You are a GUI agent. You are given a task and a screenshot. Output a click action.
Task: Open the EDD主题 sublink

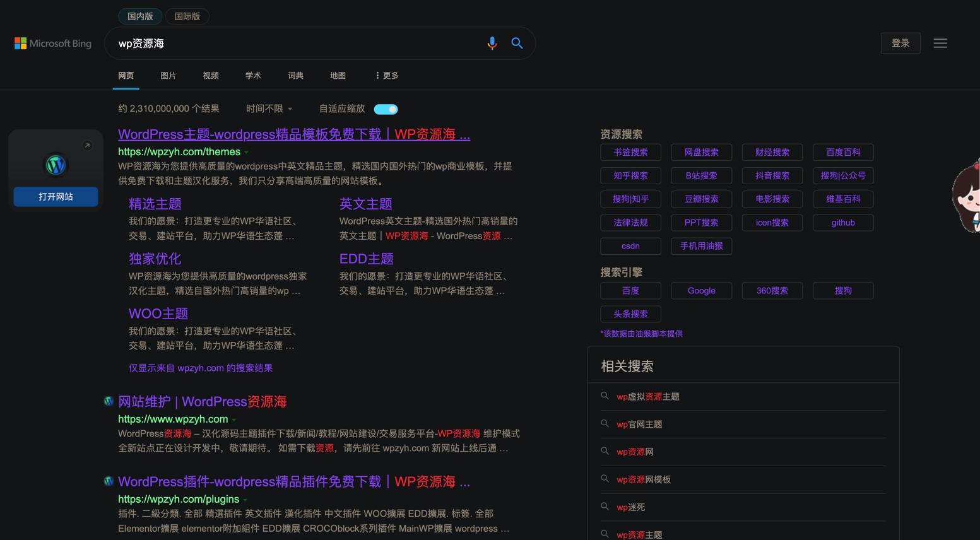click(x=367, y=259)
